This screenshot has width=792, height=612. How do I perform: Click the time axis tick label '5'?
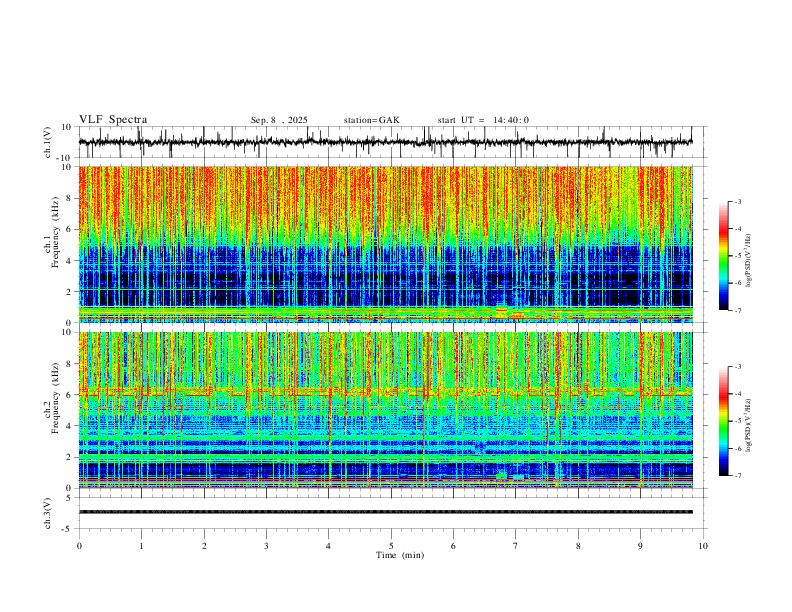click(x=391, y=546)
